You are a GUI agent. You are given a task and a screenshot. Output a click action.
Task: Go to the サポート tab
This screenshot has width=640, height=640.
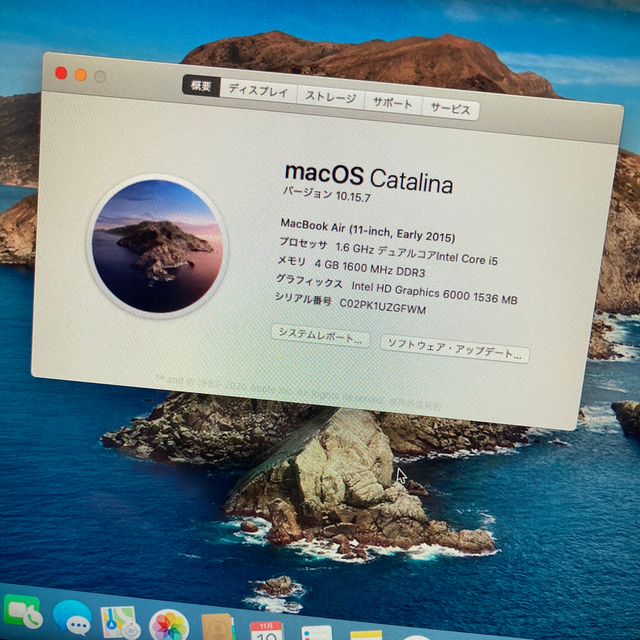(392, 102)
